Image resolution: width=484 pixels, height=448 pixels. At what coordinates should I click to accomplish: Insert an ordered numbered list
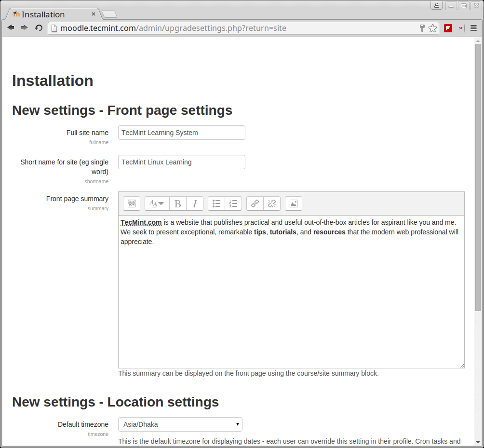(x=233, y=204)
